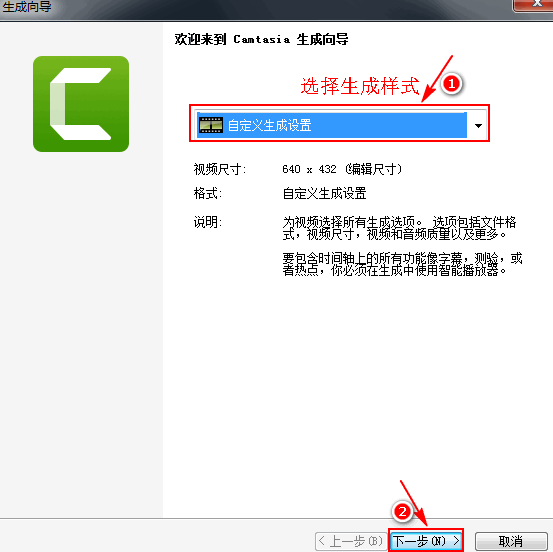
Task: Click the 格式: label
Action: tap(208, 193)
